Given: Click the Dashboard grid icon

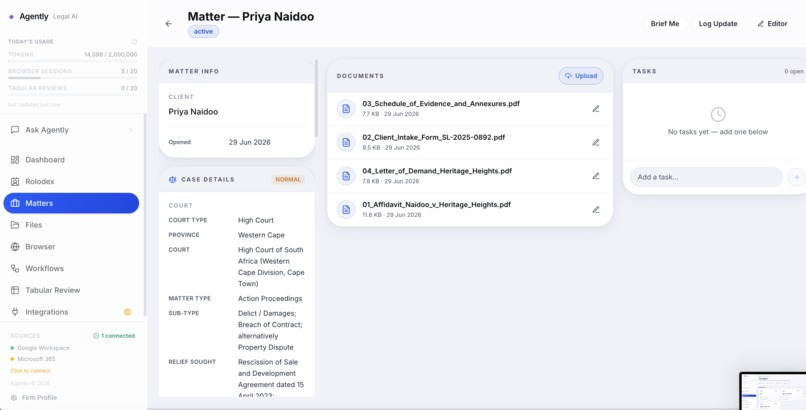Looking at the screenshot, I should click(x=15, y=160).
